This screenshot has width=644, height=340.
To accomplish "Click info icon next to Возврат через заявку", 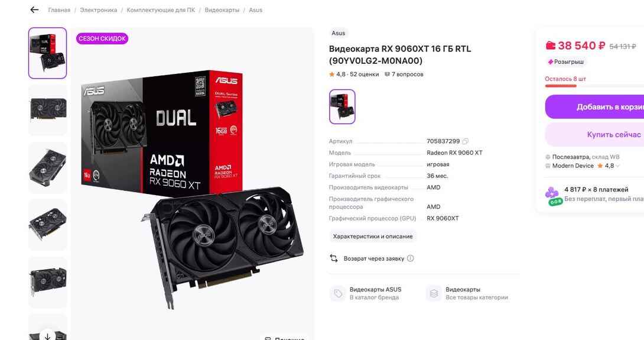I will pyautogui.click(x=410, y=258).
